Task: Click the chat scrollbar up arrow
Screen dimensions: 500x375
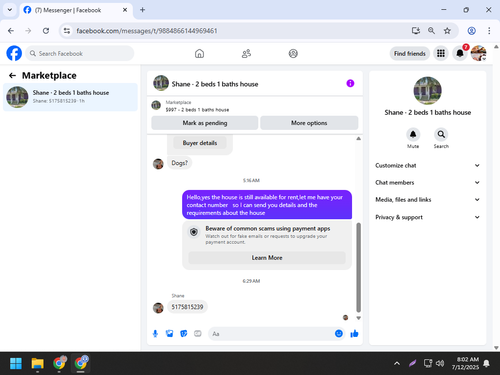Action: click(358, 138)
